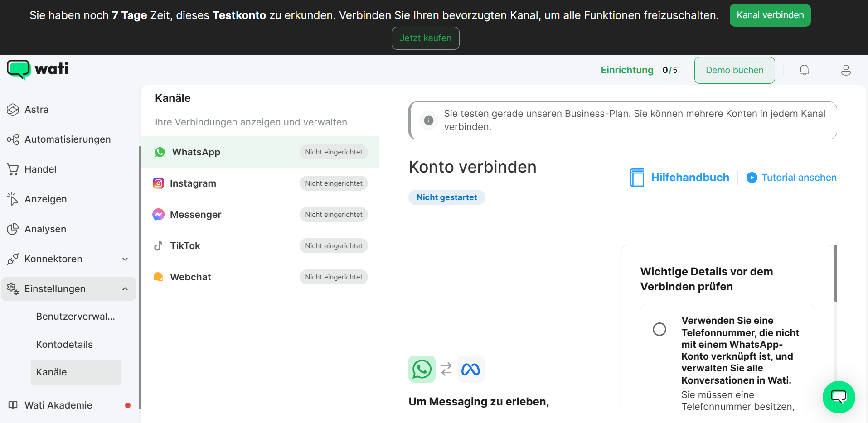Click the details panel vertical scrollbar

tap(835, 273)
